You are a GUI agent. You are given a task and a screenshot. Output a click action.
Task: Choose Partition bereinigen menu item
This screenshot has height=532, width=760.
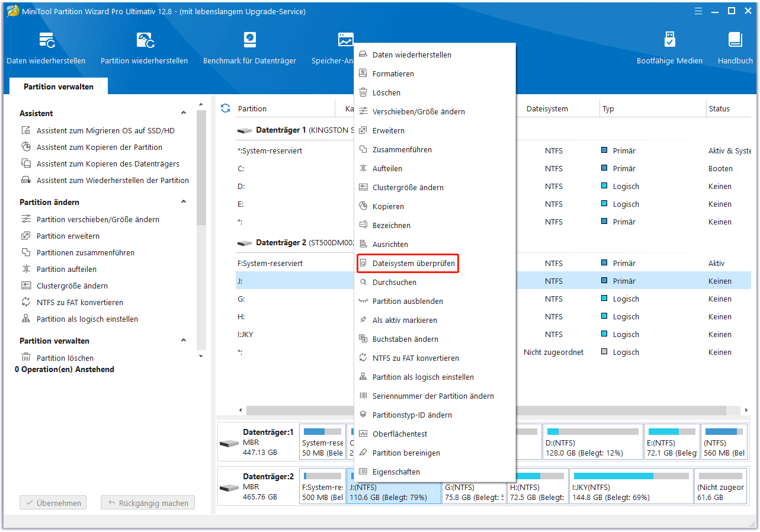click(435, 453)
